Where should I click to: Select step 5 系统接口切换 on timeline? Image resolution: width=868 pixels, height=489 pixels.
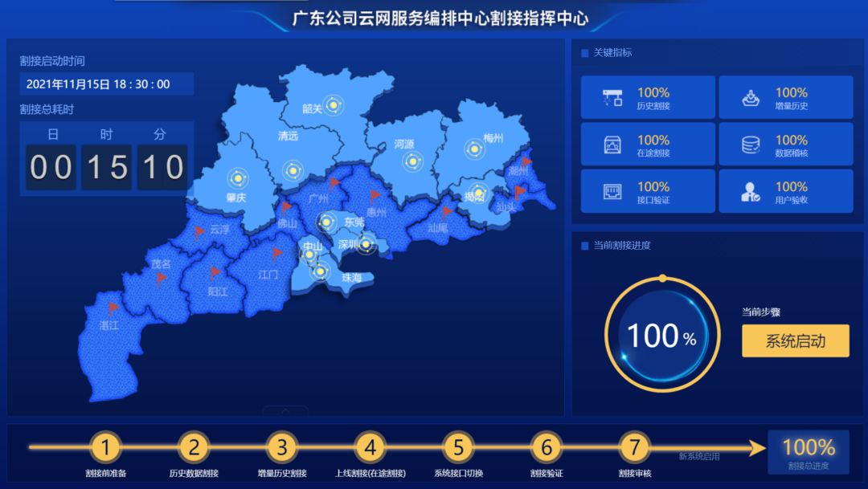tap(458, 447)
